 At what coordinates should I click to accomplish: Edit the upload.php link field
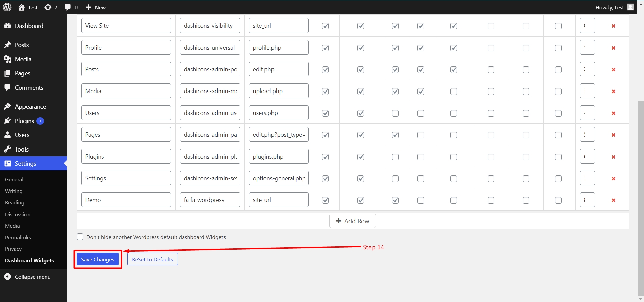point(279,91)
